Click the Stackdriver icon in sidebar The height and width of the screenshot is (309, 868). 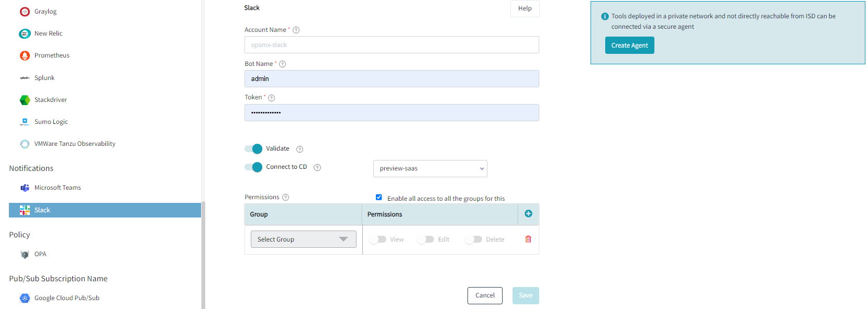[x=25, y=100]
